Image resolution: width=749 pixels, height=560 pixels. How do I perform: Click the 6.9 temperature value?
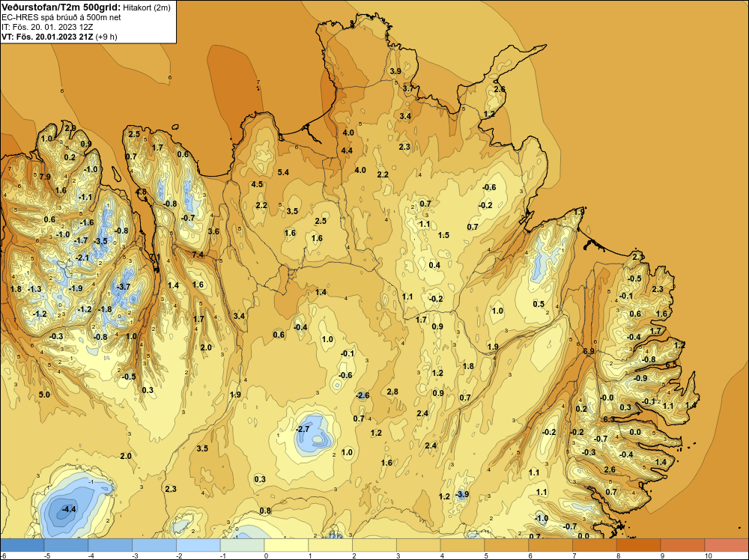589,351
